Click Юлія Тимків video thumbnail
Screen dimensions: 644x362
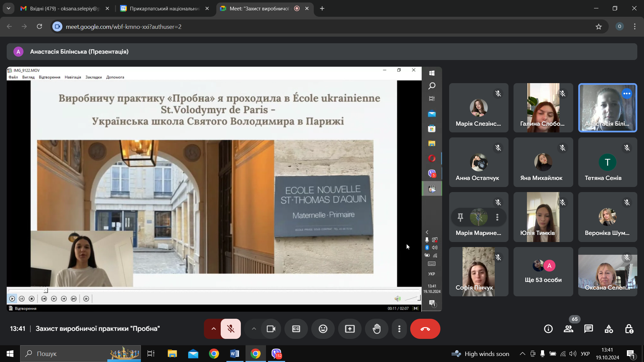coord(543,217)
